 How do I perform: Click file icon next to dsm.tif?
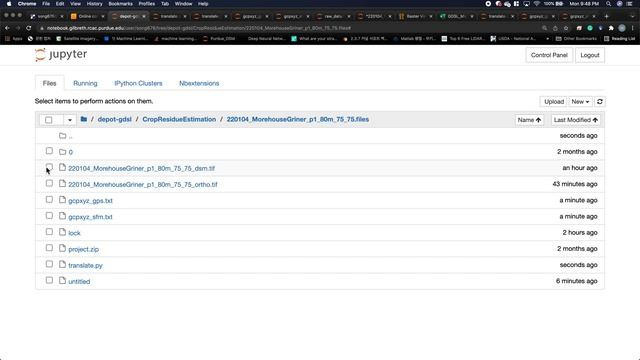pyautogui.click(x=62, y=168)
